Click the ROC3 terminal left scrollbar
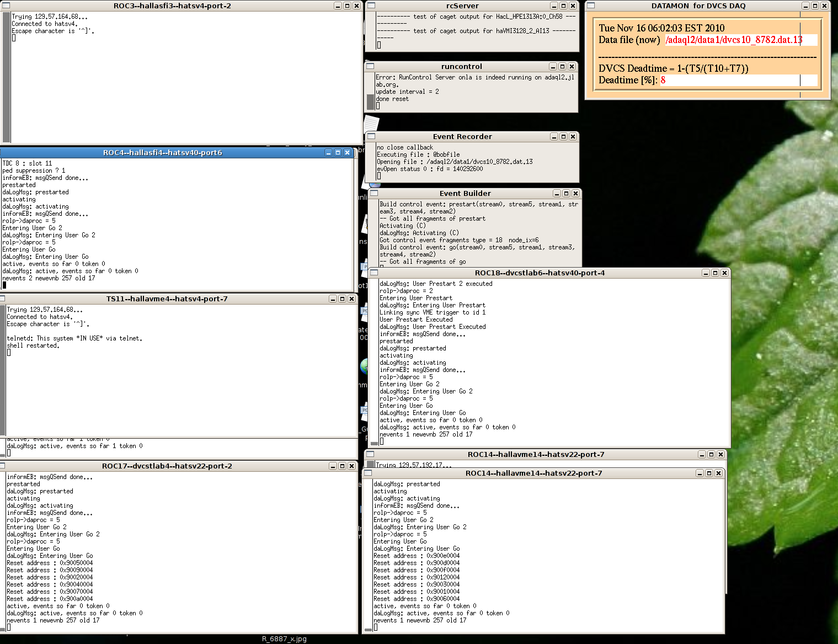This screenshot has width=838, height=644. [7, 77]
